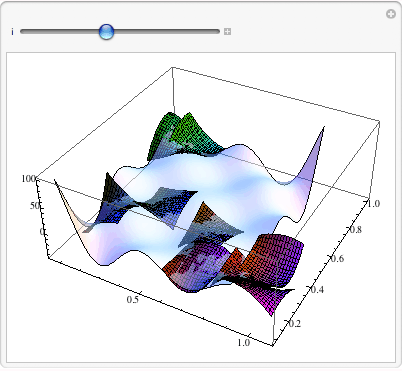Screen dimensions: 402x371
Task: Expand slider controls with the plus button
Action: [227, 32]
